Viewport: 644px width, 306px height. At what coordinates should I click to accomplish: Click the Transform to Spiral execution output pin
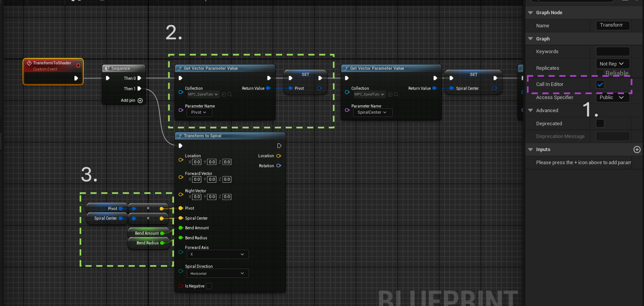pos(279,146)
